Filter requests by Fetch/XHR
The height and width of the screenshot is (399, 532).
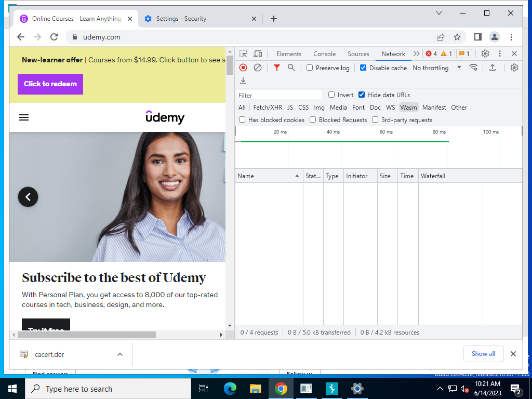pyautogui.click(x=268, y=107)
